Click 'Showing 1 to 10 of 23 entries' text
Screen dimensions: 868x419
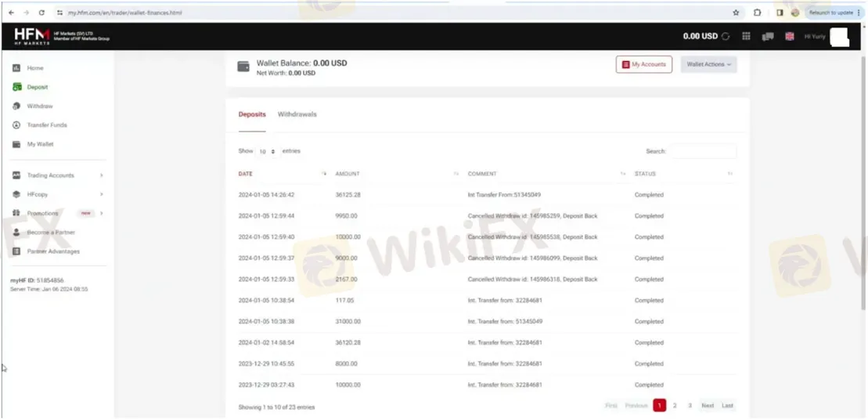[276, 406]
